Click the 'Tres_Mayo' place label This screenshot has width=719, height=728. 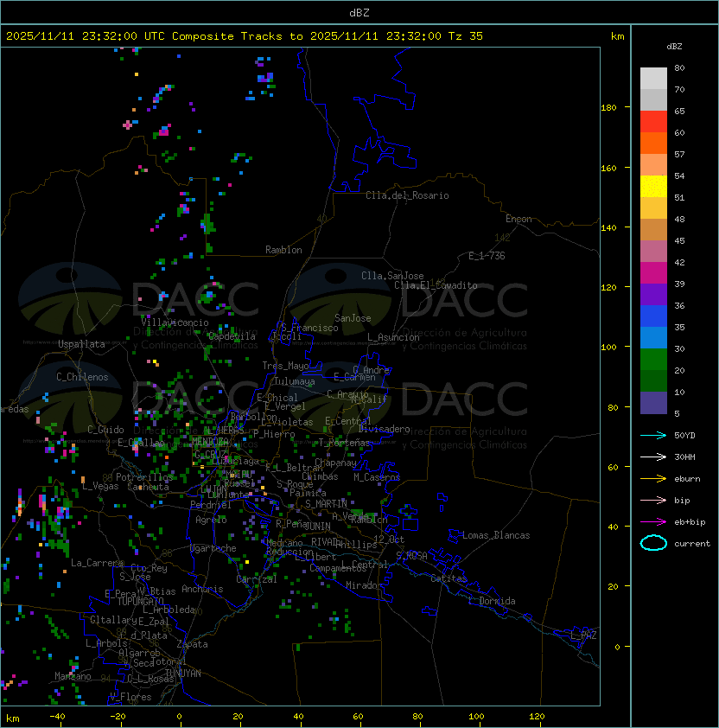point(285,366)
